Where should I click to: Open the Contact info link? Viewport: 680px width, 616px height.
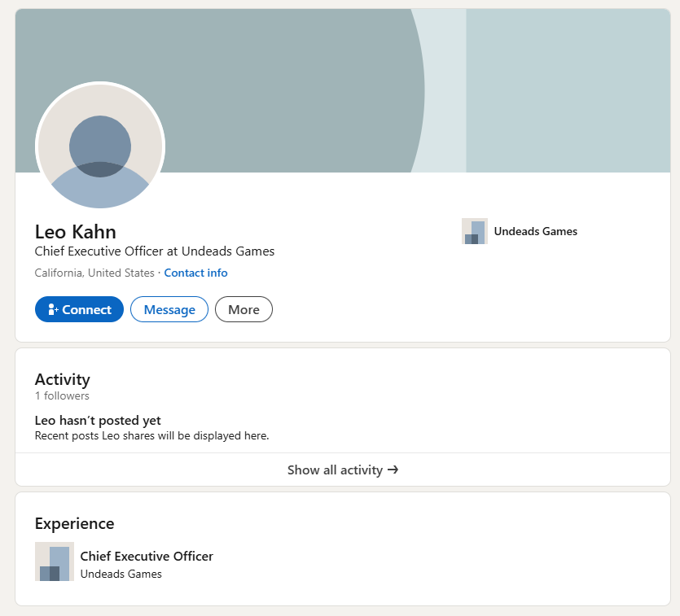[195, 273]
